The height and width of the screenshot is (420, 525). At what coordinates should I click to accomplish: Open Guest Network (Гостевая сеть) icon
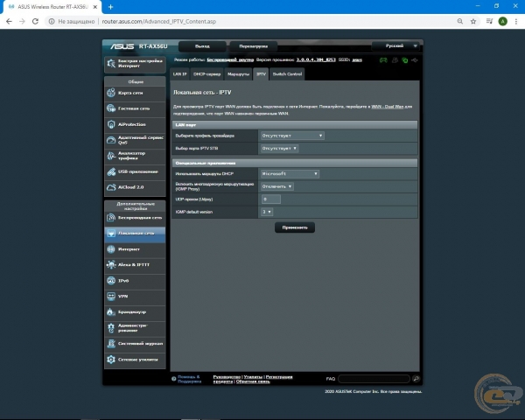click(x=111, y=108)
